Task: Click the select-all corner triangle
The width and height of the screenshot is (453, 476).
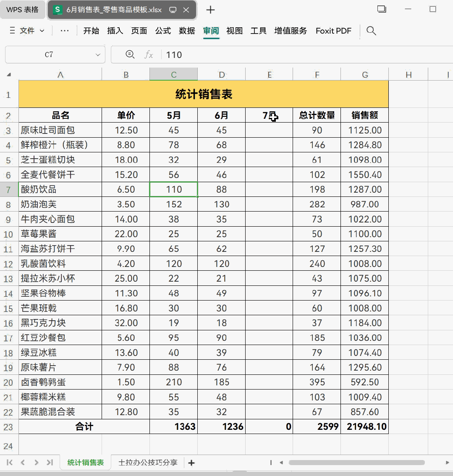Action: coord(9,74)
